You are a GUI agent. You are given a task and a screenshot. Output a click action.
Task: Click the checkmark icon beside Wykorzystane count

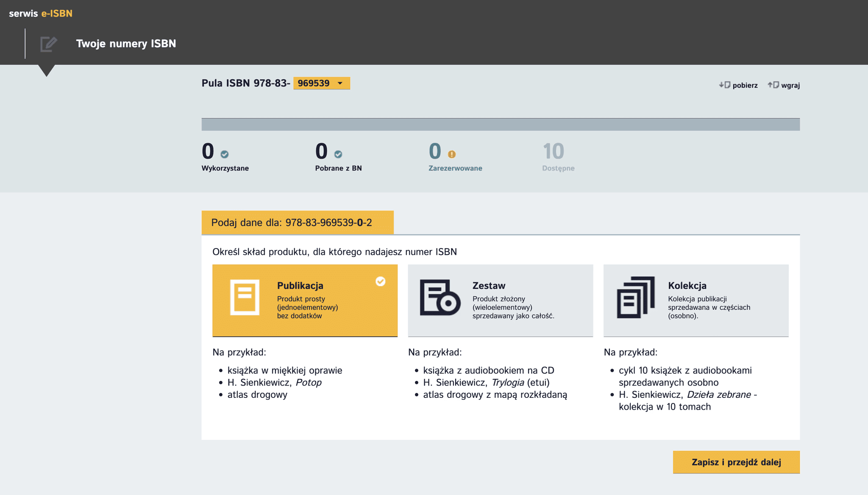point(225,154)
